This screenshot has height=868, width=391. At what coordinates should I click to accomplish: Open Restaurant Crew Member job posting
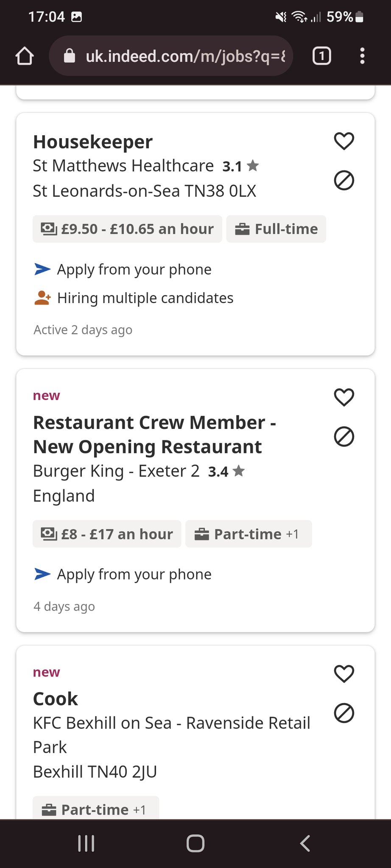pyautogui.click(x=154, y=434)
